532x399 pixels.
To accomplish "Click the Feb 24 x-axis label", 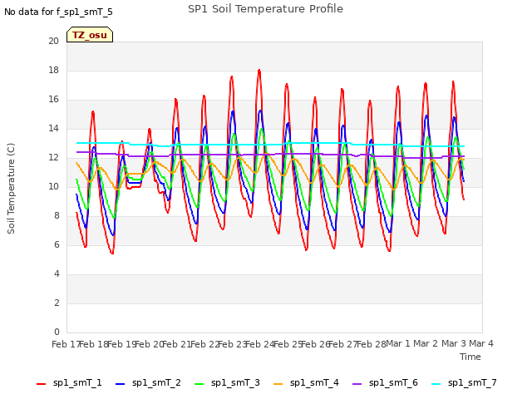I will click(x=260, y=344).
